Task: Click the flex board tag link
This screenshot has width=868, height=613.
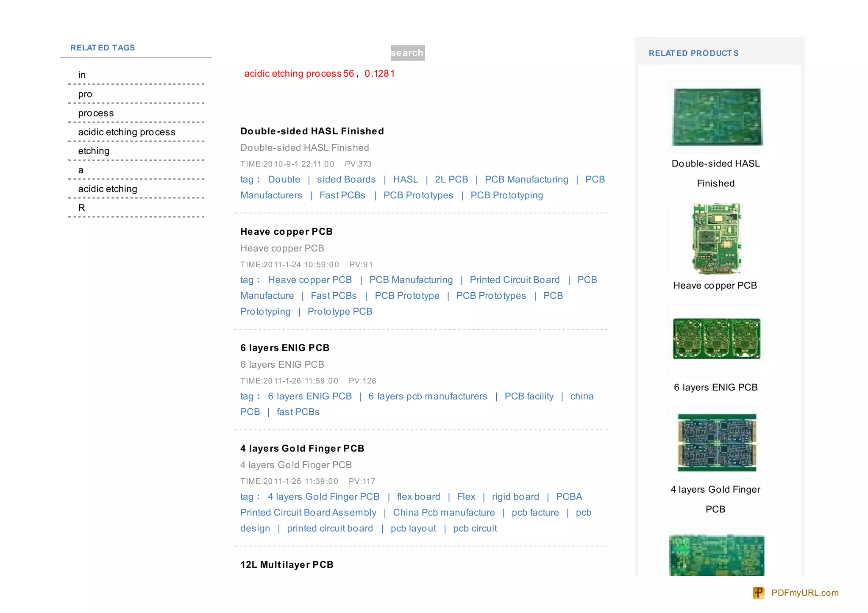Action: [x=418, y=497]
